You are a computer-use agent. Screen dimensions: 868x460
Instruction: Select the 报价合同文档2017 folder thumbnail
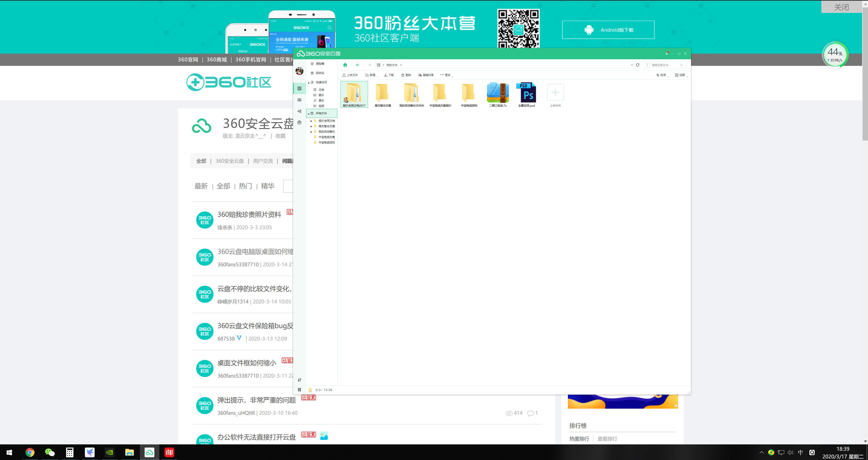[354, 95]
